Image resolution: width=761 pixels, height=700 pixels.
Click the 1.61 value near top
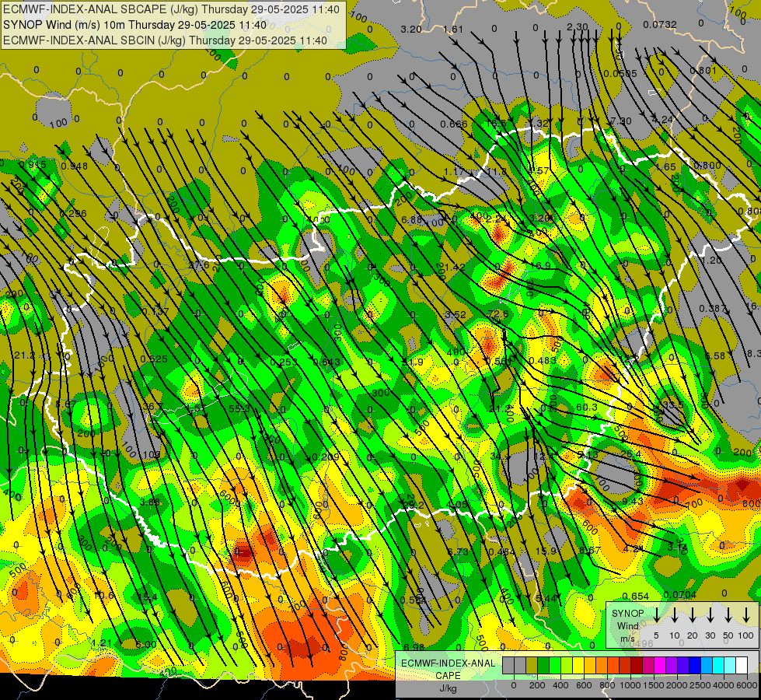[x=453, y=29]
